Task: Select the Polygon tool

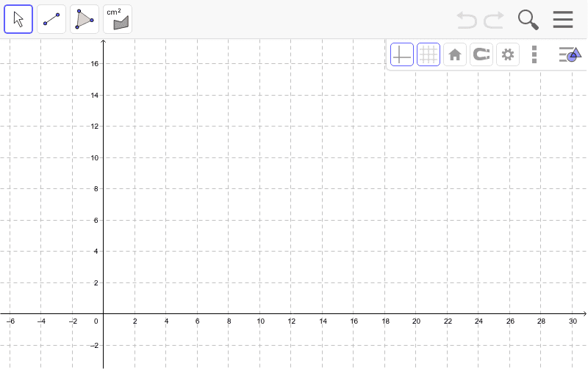Action: pos(85,19)
